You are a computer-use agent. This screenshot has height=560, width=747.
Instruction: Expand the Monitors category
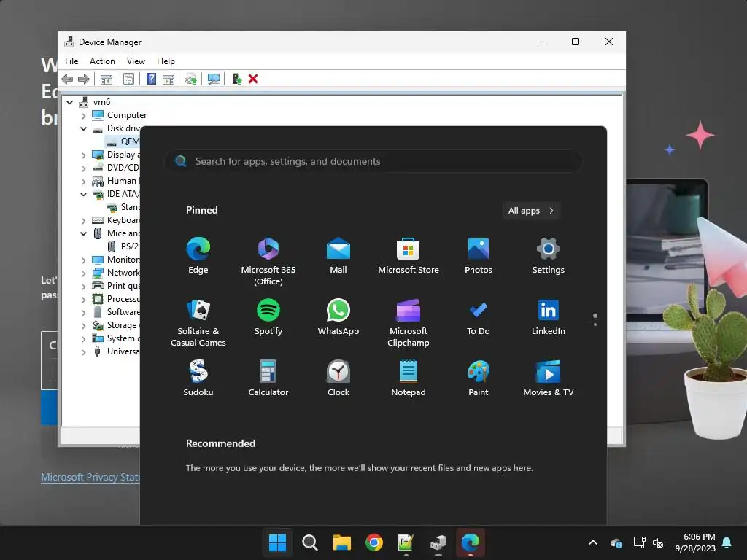[83, 260]
